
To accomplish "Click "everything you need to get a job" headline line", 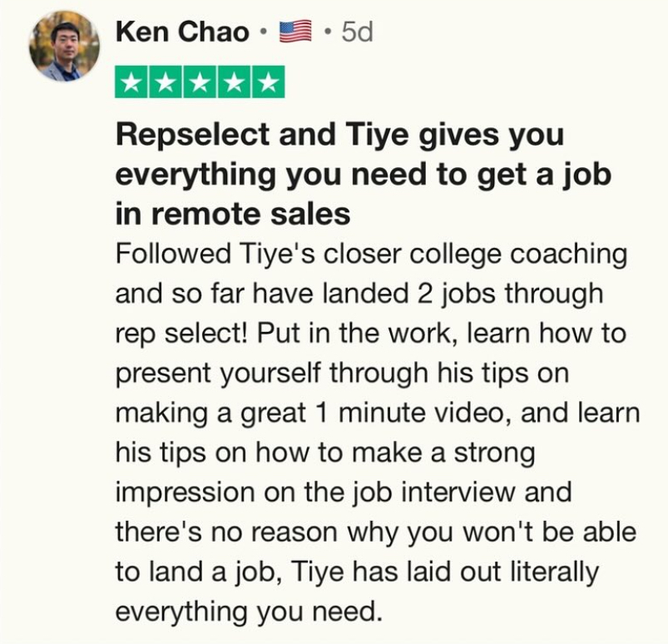I will [x=363, y=174].
